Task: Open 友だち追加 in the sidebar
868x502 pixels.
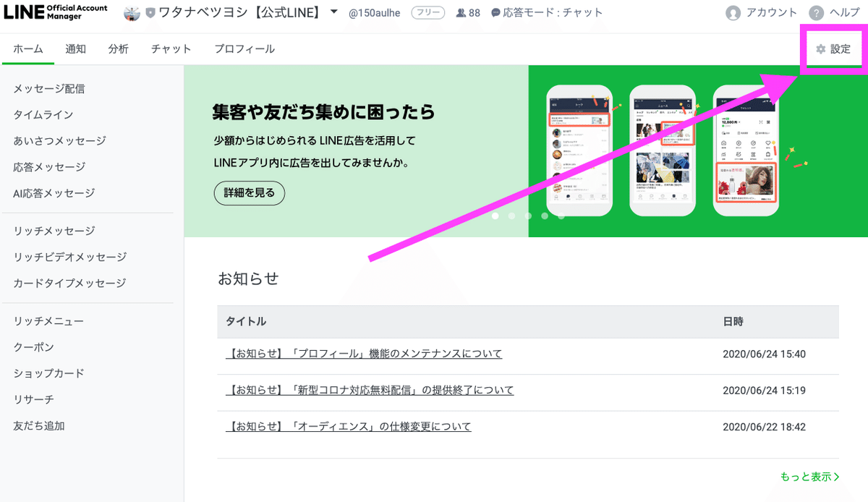Action: click(x=39, y=426)
